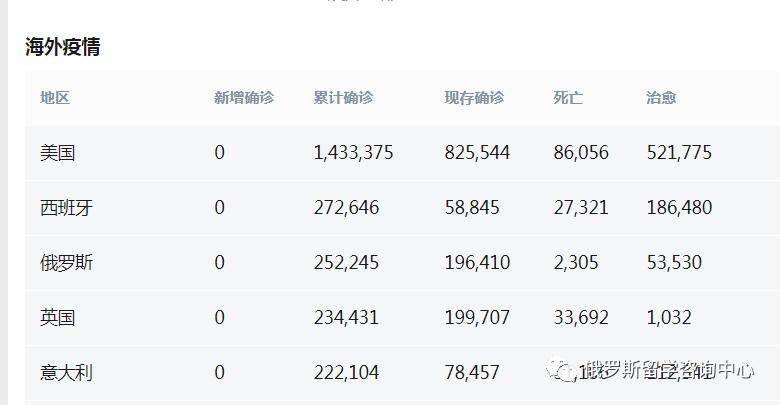Click the 意大利 region name
The height and width of the screenshot is (405, 780).
point(67,373)
